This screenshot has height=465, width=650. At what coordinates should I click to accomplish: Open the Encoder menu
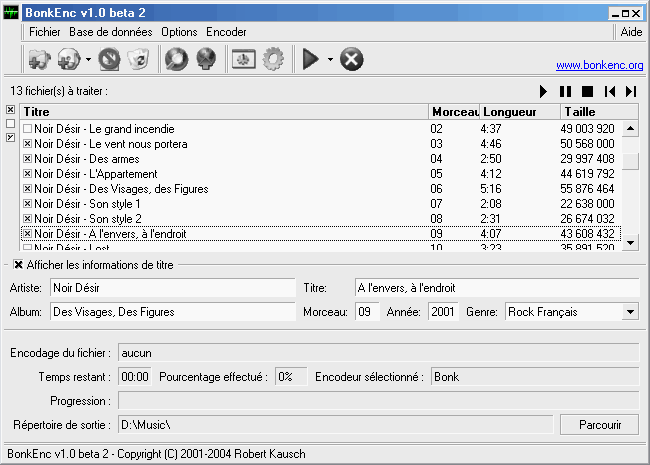226,32
